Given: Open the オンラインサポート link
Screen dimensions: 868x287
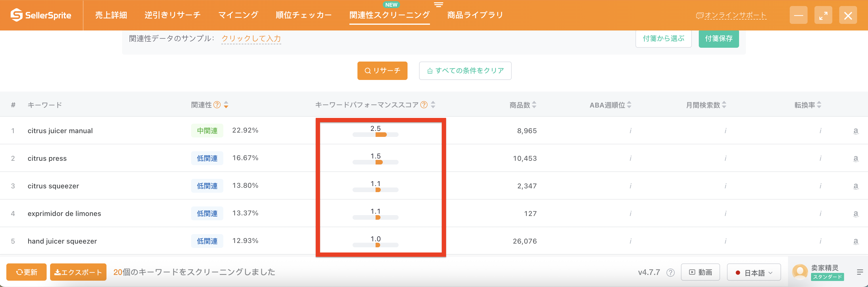Looking at the screenshot, I should click(732, 15).
